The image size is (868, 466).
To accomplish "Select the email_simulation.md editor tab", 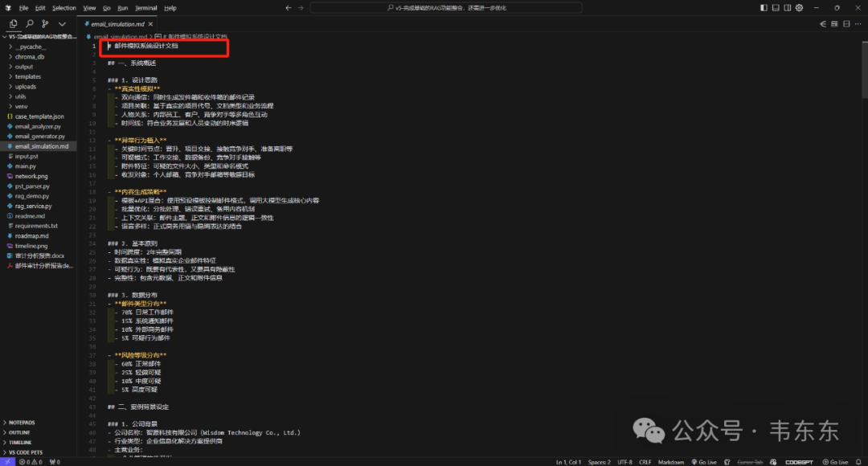I will [117, 24].
